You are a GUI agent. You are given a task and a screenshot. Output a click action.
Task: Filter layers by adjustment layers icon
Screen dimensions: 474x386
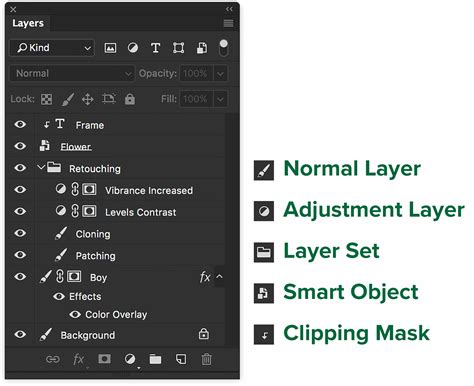coord(133,48)
